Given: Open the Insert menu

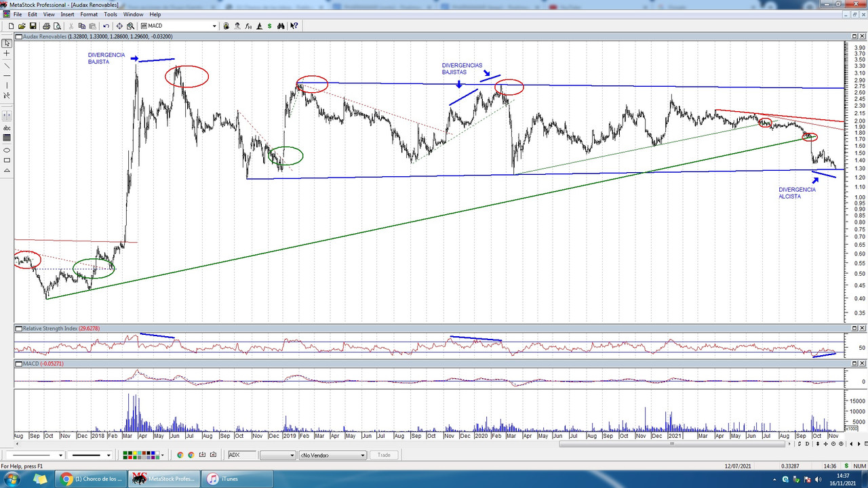Looking at the screenshot, I should click(x=67, y=14).
